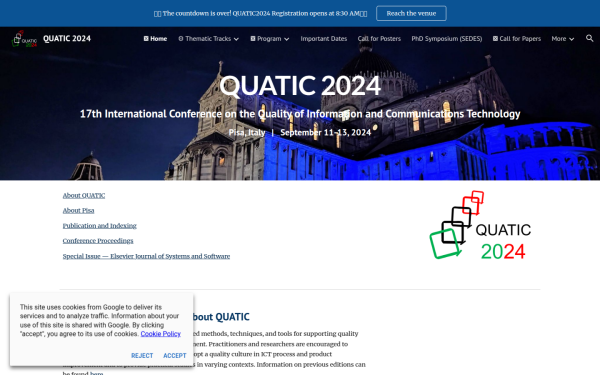The height and width of the screenshot is (375, 600).
Task: Open Call for Papers page
Action: [x=517, y=39]
